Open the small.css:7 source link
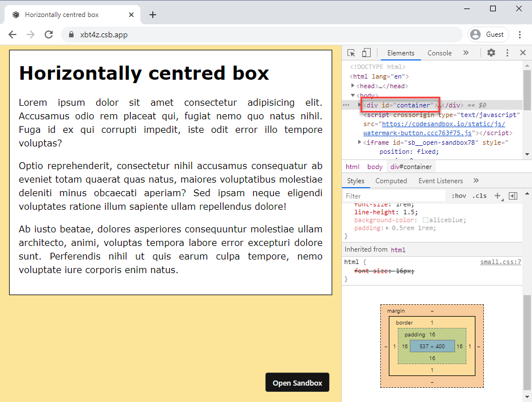The image size is (532, 402). [500, 262]
